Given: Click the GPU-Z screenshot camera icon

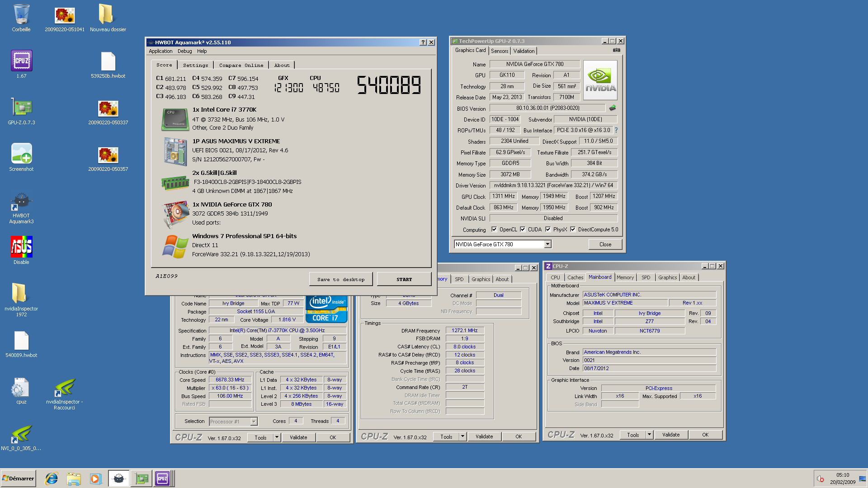Looking at the screenshot, I should click(x=616, y=50).
